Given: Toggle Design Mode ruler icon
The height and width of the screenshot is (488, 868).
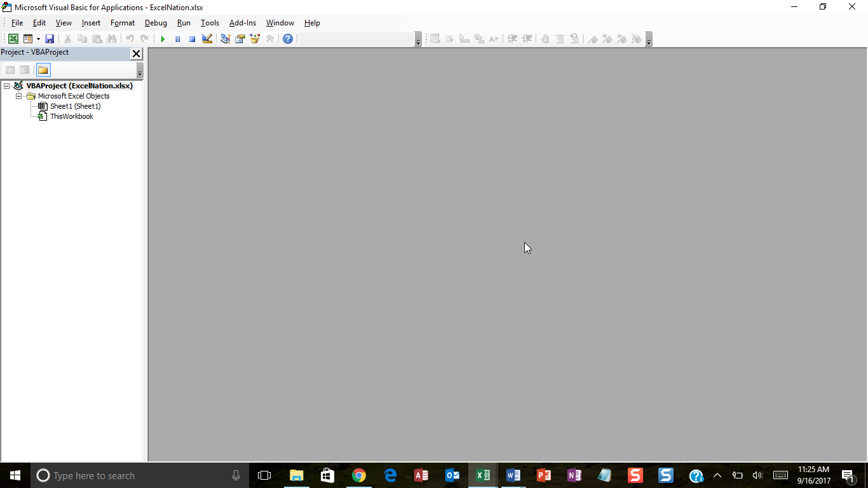Looking at the screenshot, I should pyautogui.click(x=207, y=39).
